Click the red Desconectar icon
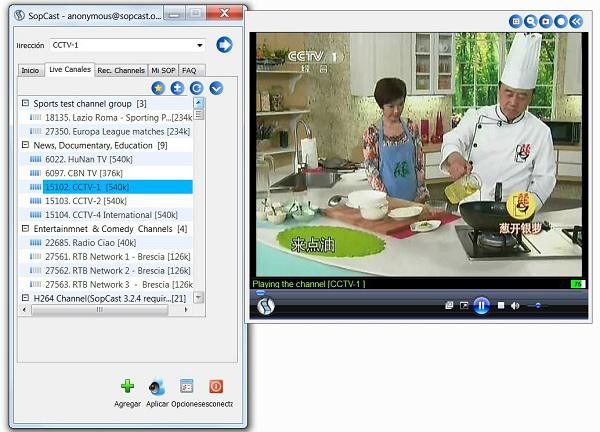 click(x=216, y=386)
